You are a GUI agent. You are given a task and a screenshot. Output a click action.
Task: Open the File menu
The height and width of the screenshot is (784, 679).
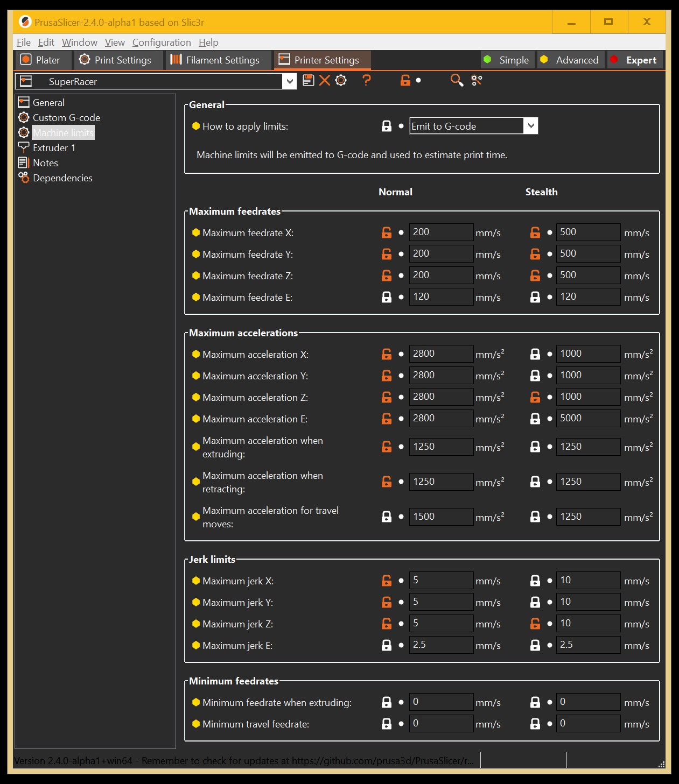(24, 43)
